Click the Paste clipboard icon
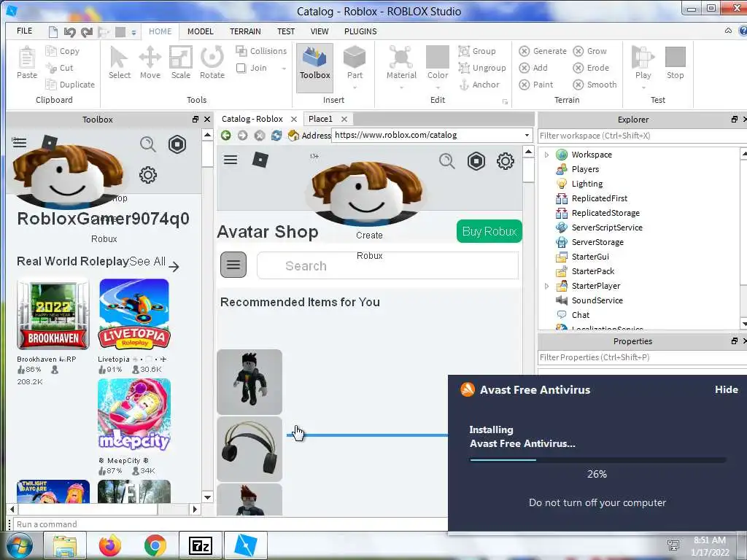The image size is (747, 560). pos(27,63)
